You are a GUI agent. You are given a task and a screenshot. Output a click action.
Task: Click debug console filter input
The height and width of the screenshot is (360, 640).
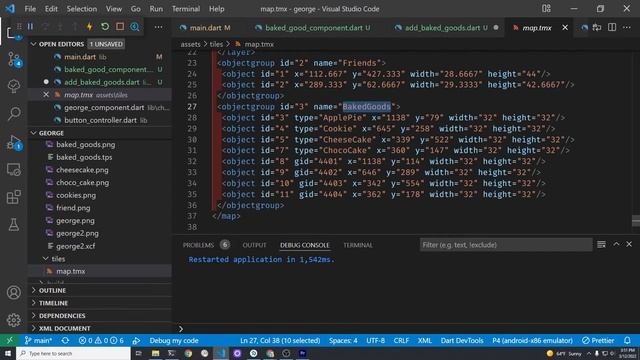click(505, 244)
